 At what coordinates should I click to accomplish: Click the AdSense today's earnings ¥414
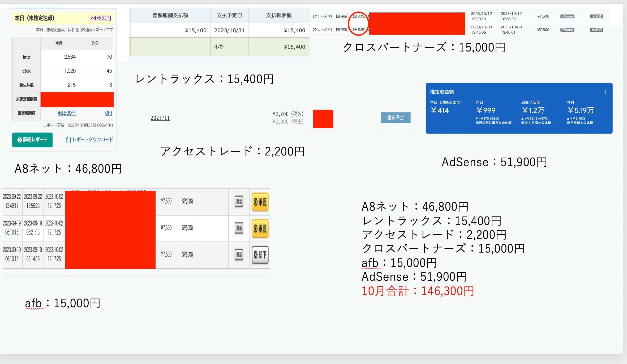click(x=440, y=111)
